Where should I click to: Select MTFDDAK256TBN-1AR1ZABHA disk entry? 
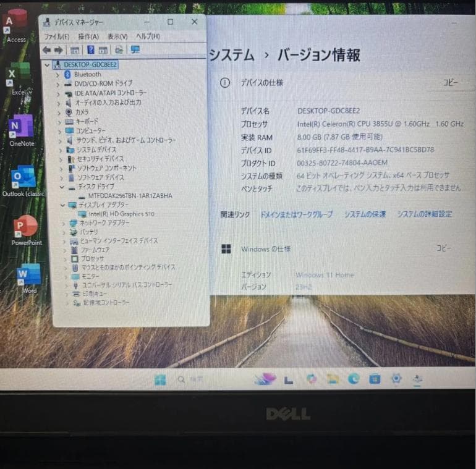[x=130, y=196]
